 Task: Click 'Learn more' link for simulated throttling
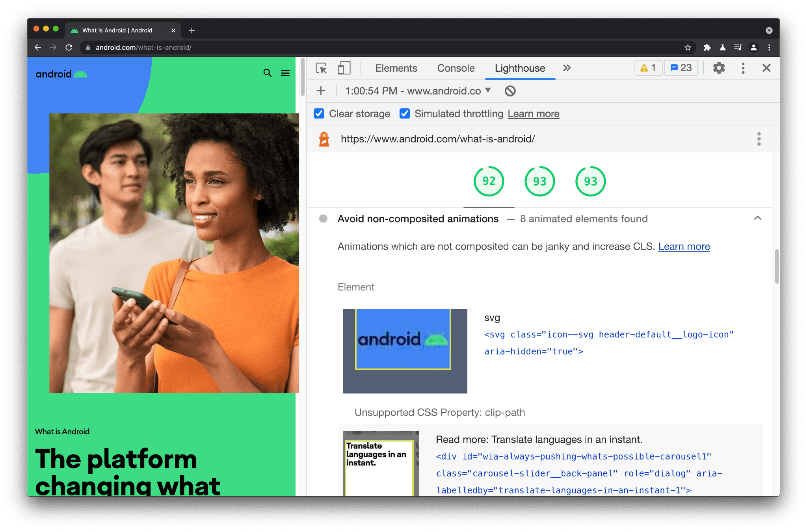[x=533, y=114]
